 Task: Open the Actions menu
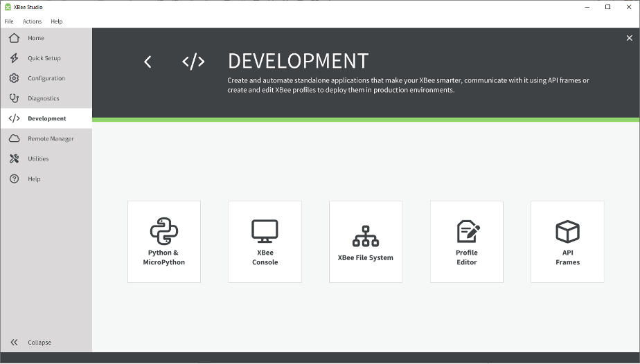[32, 21]
